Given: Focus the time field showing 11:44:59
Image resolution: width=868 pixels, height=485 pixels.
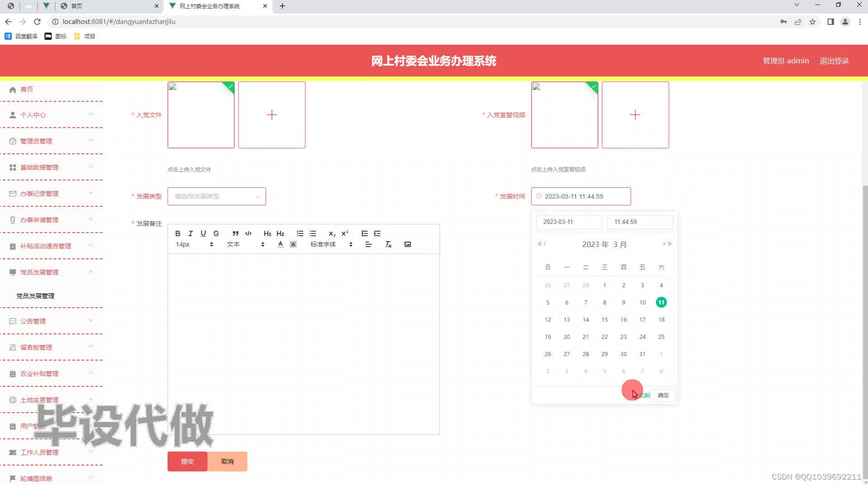Looking at the screenshot, I should [640, 222].
